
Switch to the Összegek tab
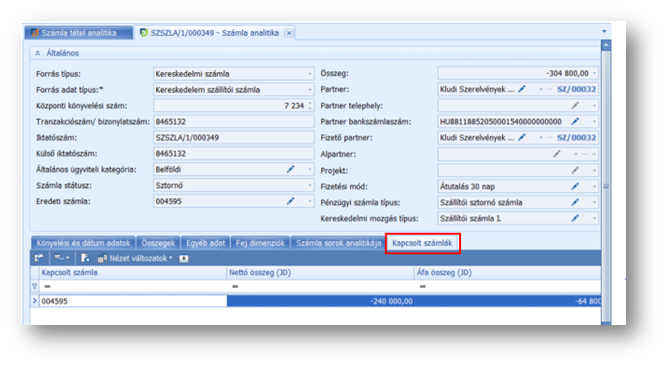coord(158,243)
